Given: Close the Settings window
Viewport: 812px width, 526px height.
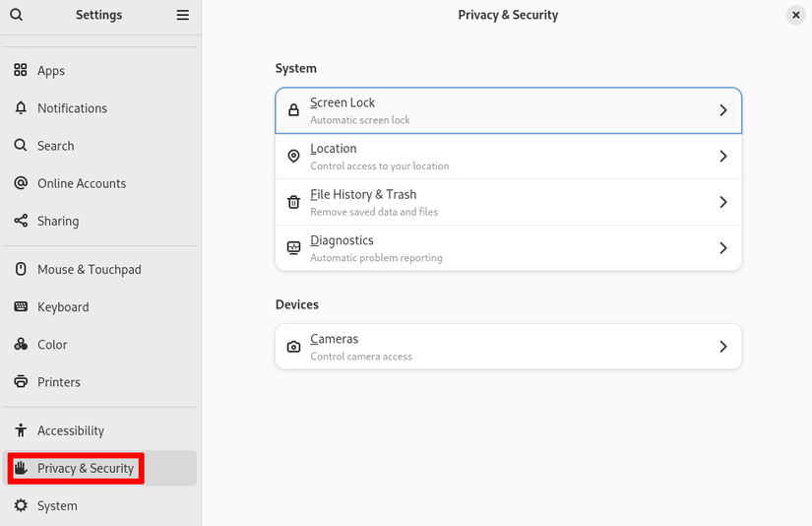Looking at the screenshot, I should tap(795, 15).
